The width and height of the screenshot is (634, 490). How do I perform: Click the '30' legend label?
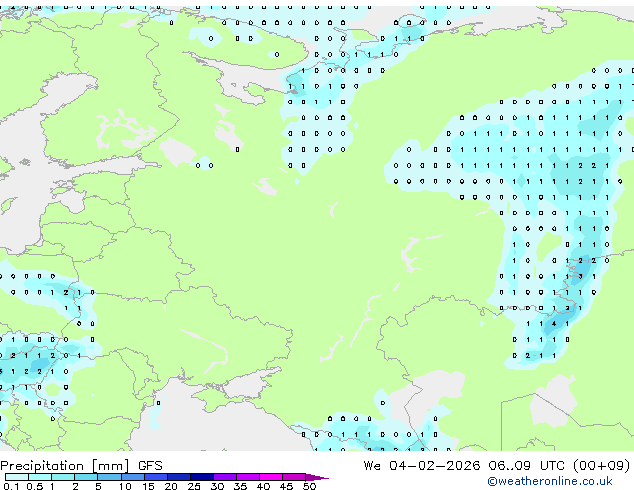(217, 486)
